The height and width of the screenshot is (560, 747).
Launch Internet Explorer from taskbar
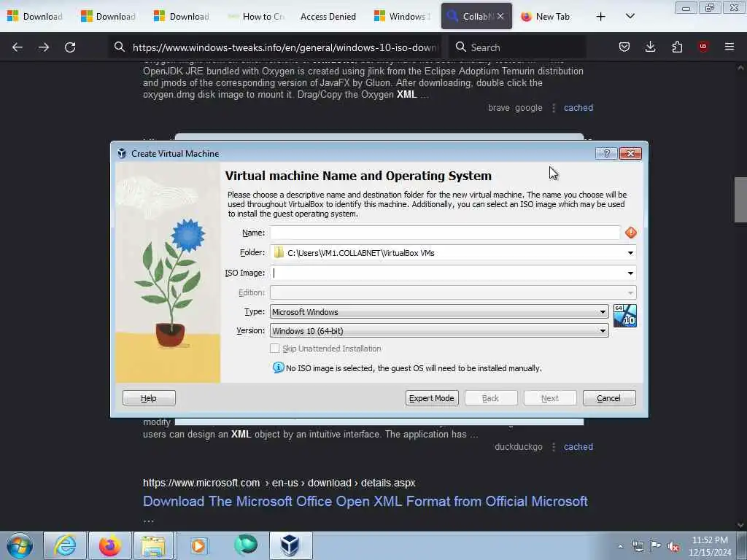65,545
